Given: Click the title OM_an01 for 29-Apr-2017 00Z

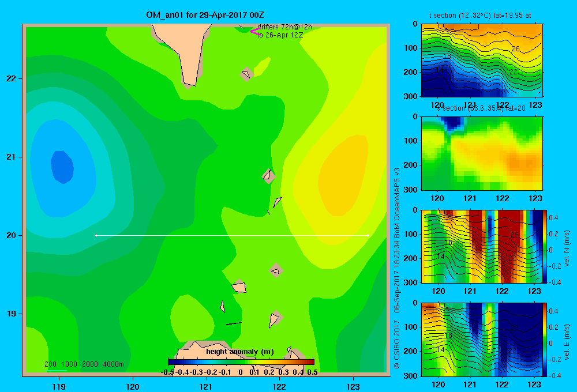Looking at the screenshot, I should click(205, 15).
